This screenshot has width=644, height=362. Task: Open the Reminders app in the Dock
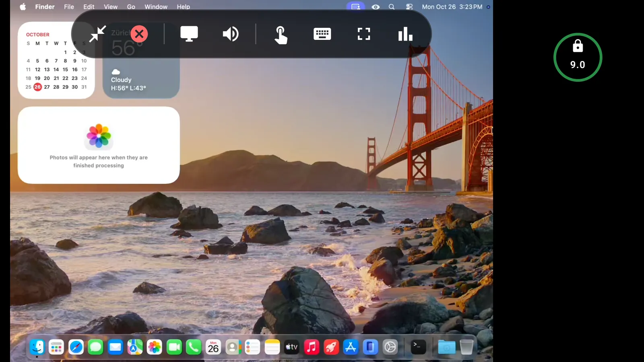click(x=252, y=347)
